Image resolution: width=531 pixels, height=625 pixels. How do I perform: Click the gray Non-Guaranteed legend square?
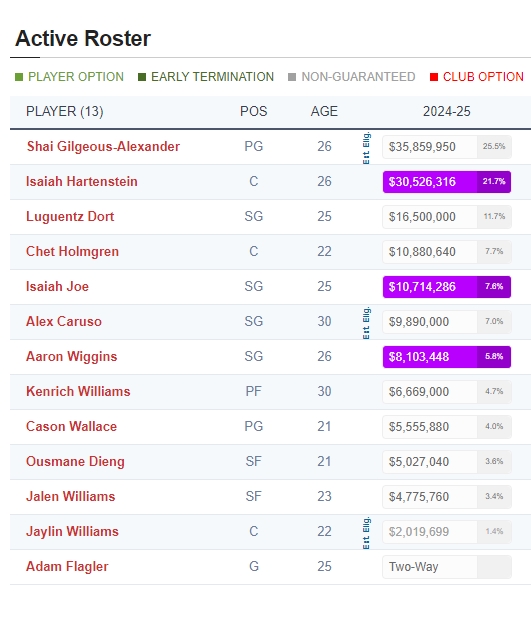[292, 77]
